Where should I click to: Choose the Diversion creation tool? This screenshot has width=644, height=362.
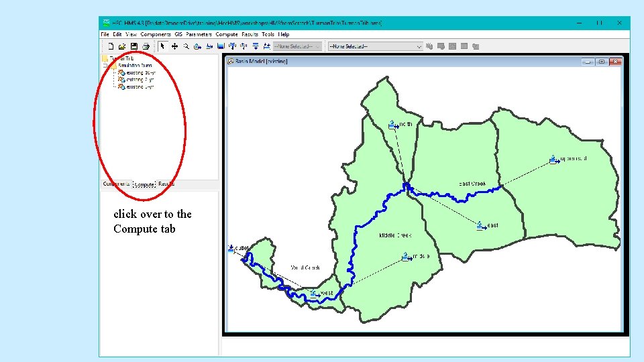pyautogui.click(x=244, y=46)
